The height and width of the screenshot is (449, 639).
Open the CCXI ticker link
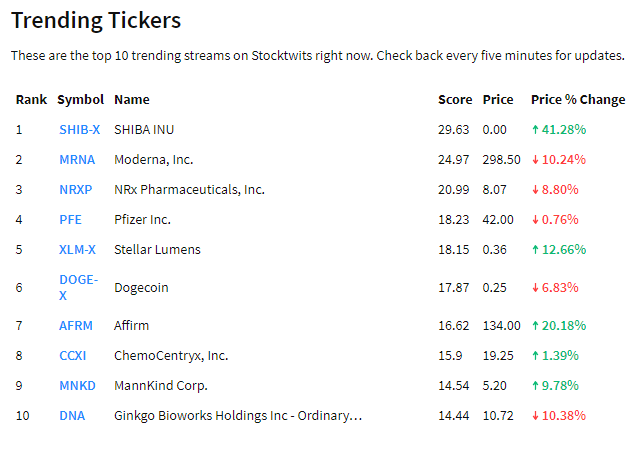pos(74,356)
